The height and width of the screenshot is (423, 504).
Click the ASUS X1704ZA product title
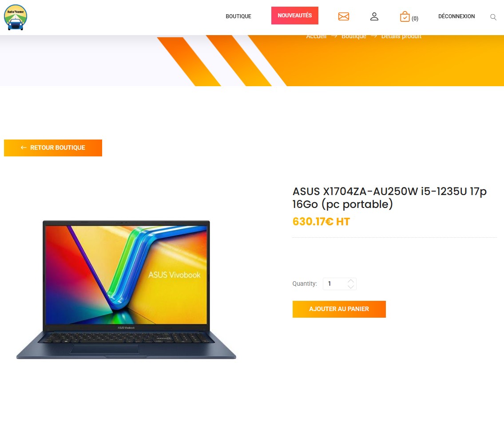(x=389, y=198)
